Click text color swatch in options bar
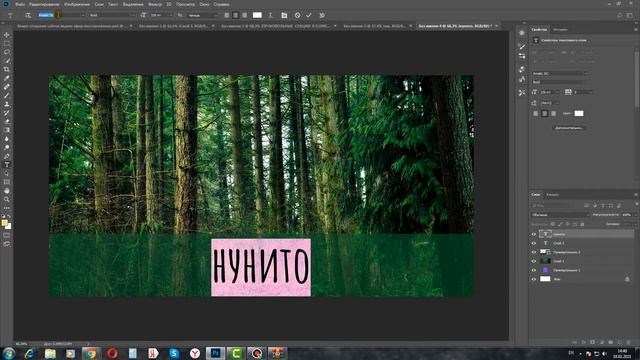This screenshot has width=640, height=360. [257, 15]
